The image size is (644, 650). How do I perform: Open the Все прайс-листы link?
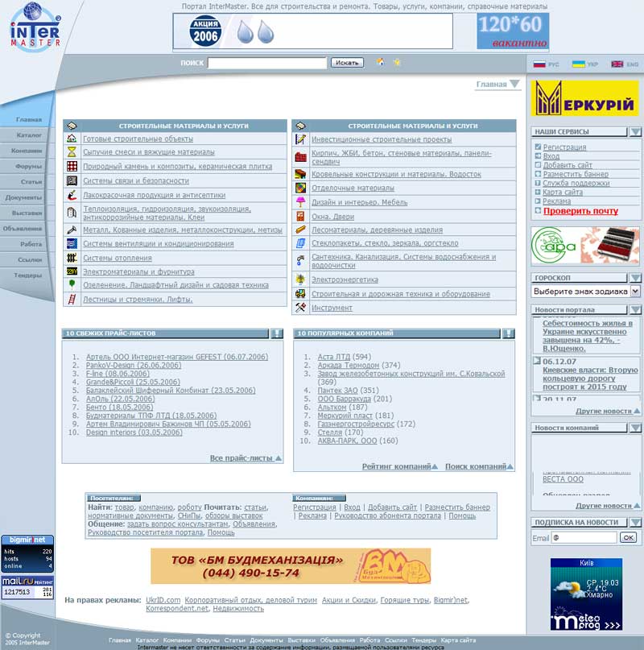242,458
